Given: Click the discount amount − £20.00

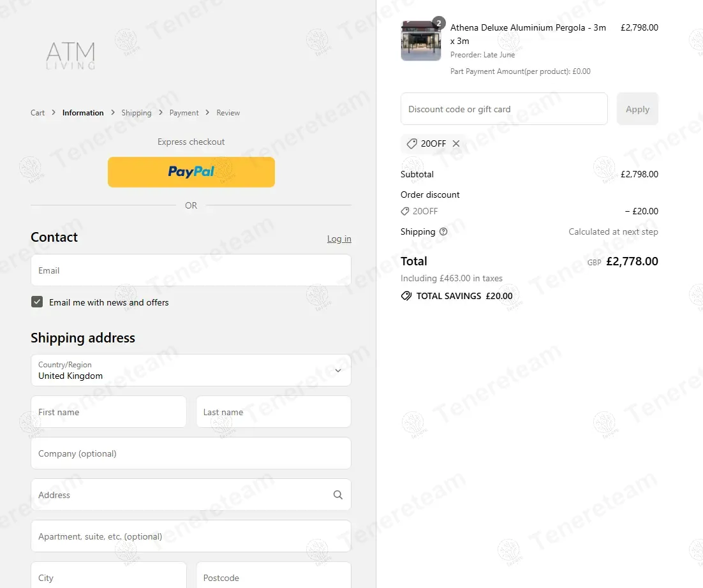Looking at the screenshot, I should (642, 211).
